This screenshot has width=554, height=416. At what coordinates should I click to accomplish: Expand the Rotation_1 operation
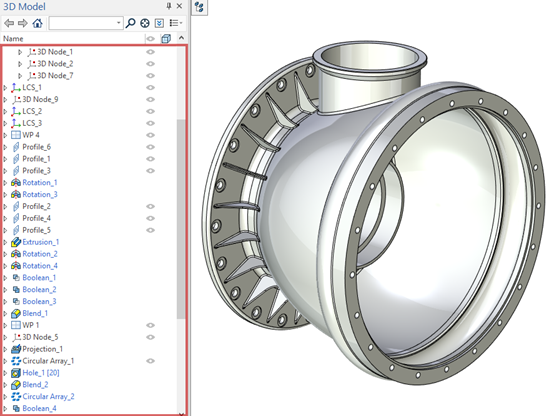pos(5,183)
